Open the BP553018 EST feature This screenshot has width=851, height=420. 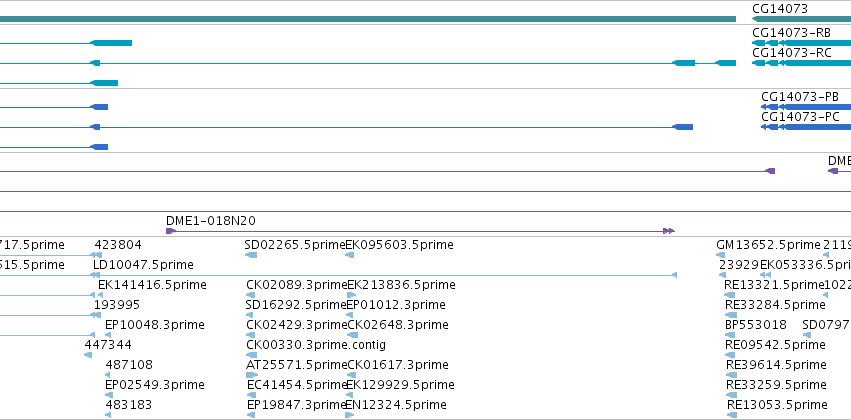pos(731,335)
